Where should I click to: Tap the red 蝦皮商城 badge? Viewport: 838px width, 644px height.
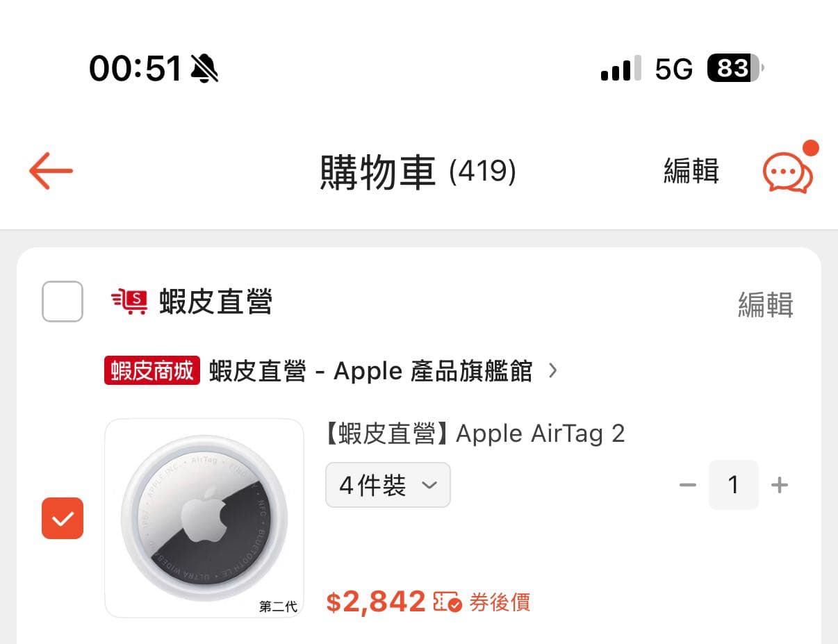pyautogui.click(x=152, y=370)
